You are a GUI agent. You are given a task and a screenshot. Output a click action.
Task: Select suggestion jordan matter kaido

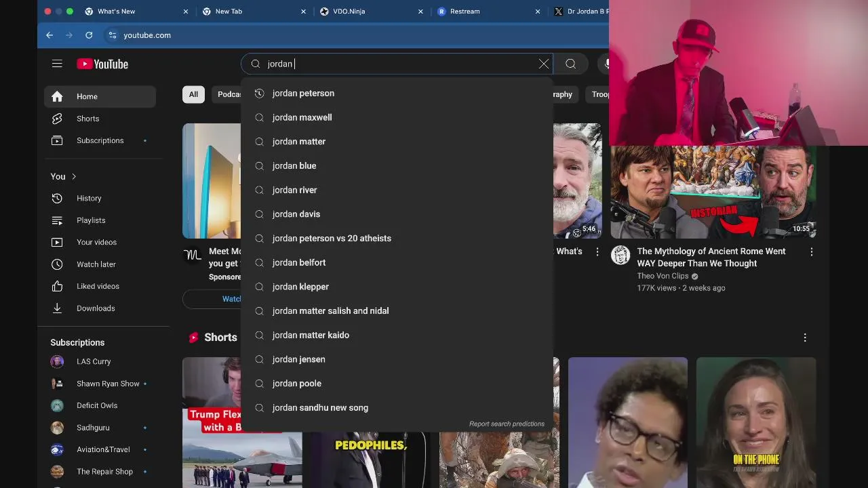[x=397, y=335]
